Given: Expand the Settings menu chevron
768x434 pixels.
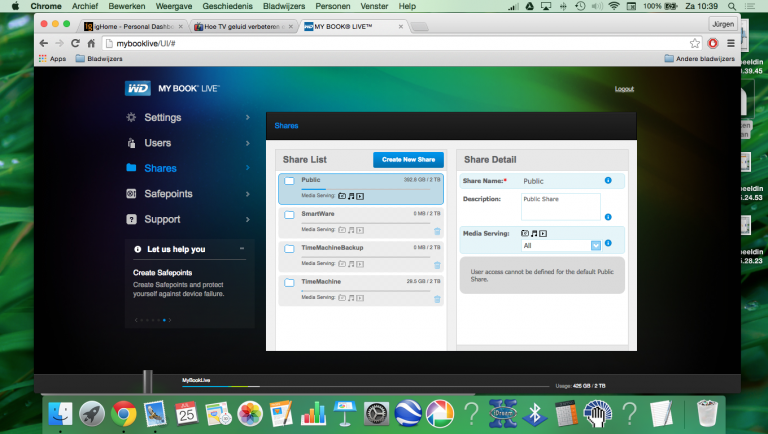Looking at the screenshot, I should click(248, 117).
